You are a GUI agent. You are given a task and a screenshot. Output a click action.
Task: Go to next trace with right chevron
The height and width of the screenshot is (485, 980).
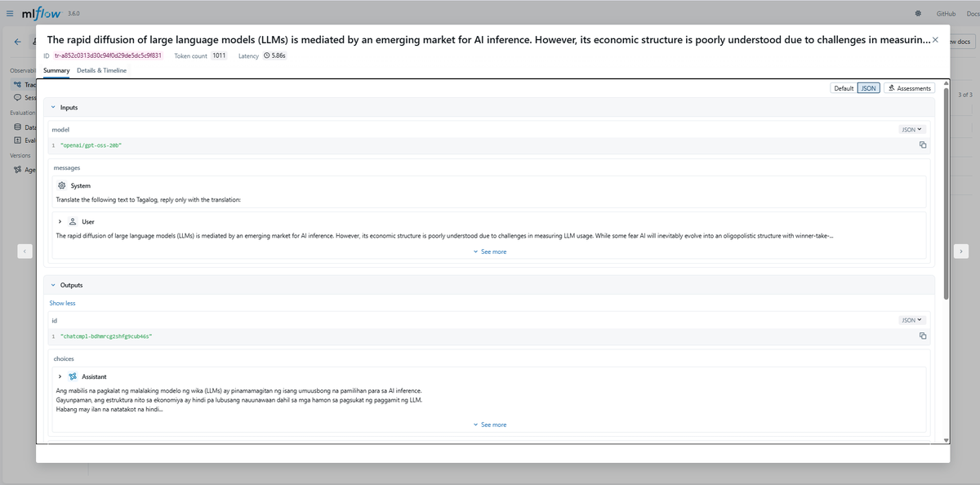pos(961,251)
